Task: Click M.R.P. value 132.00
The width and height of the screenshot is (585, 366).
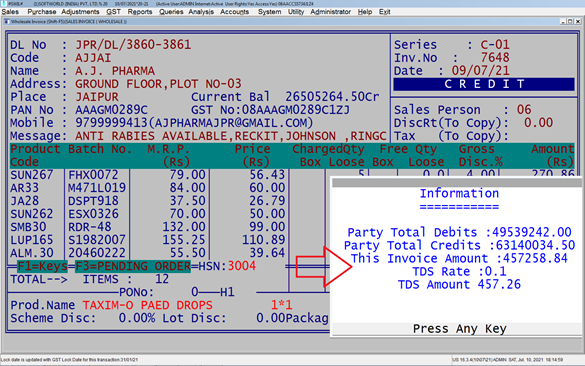Action: [x=184, y=227]
